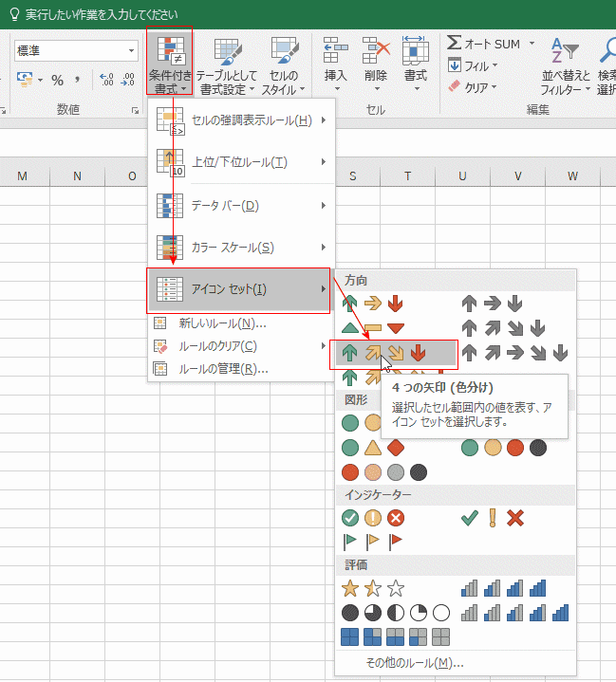Click the increase decimal places button
The image size is (616, 682).
(x=105, y=81)
